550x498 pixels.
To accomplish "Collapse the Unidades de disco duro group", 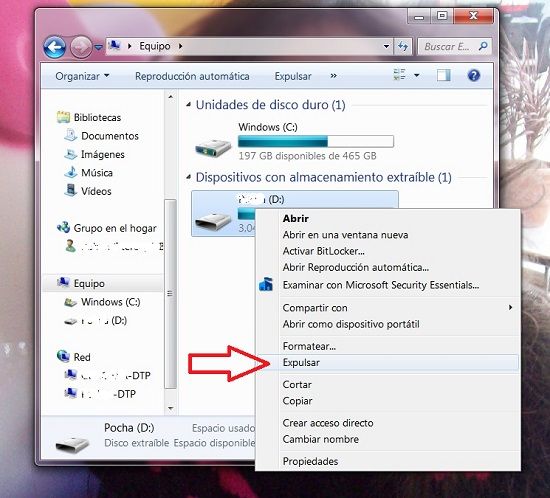I will [x=188, y=105].
